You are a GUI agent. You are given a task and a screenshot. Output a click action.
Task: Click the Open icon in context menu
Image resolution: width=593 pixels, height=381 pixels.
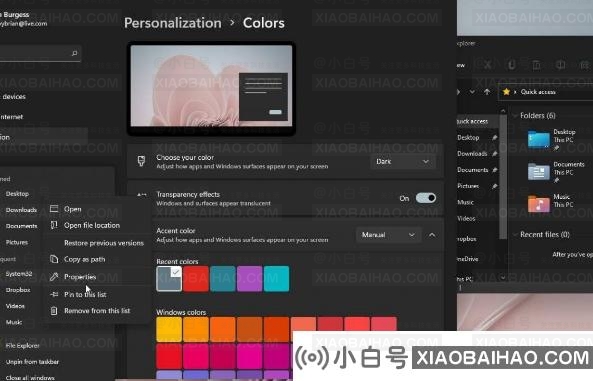coord(54,209)
